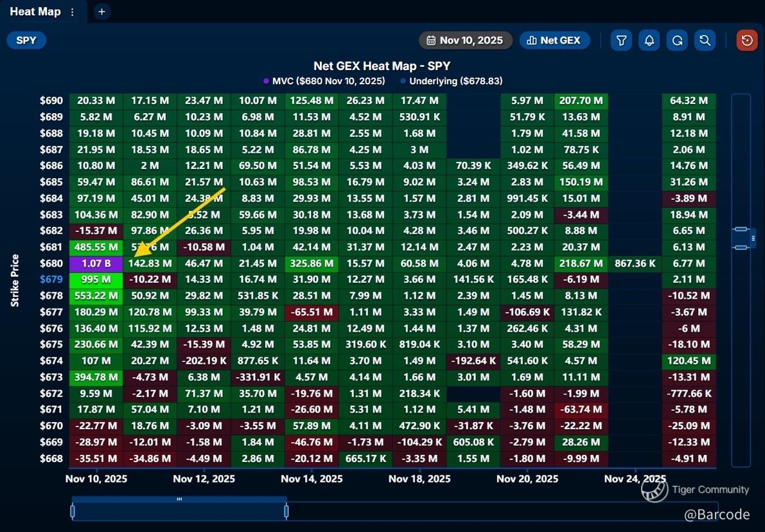Switch to the Heat Map tab
This screenshot has width=765, height=532.
coord(35,12)
